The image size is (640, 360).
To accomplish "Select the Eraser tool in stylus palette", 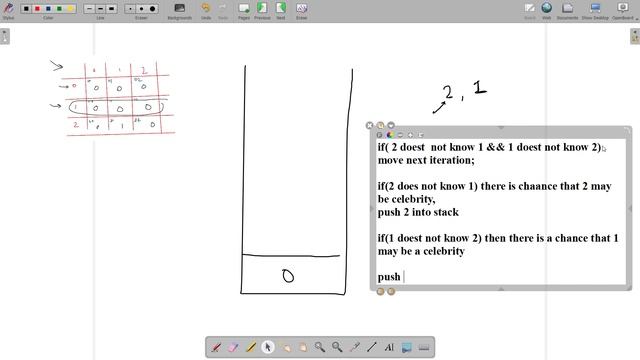I will pyautogui.click(x=233, y=347).
